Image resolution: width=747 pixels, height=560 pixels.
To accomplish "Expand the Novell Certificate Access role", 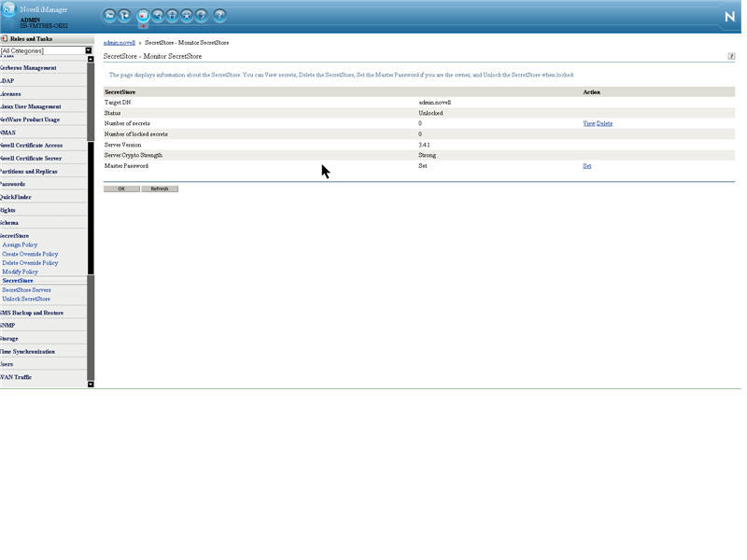I will [32, 146].
